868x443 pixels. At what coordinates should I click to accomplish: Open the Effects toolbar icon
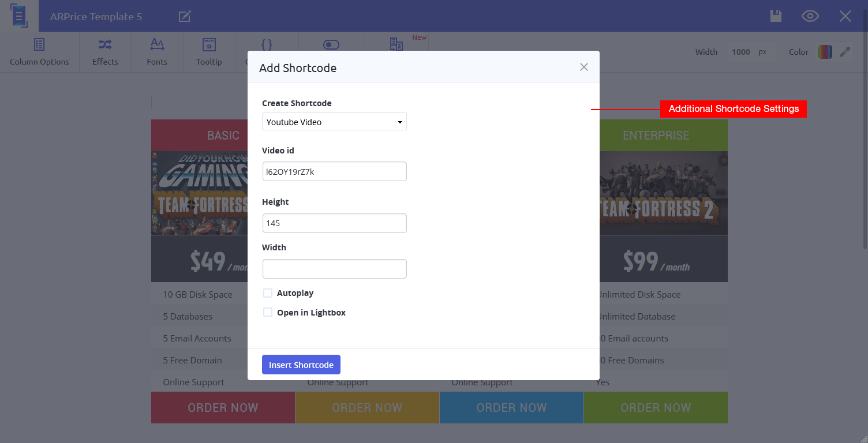coord(105,52)
